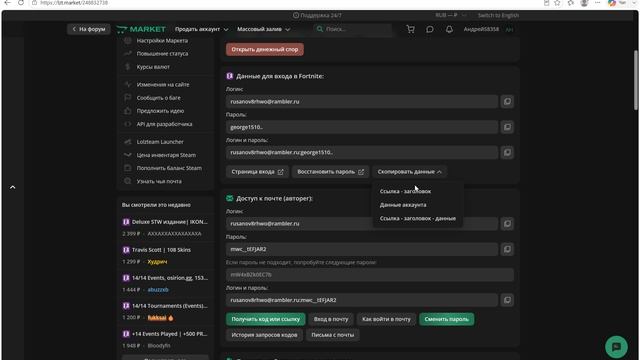Open API для разработчика link
Image resolution: width=640 pixels, height=360 pixels.
click(x=164, y=124)
